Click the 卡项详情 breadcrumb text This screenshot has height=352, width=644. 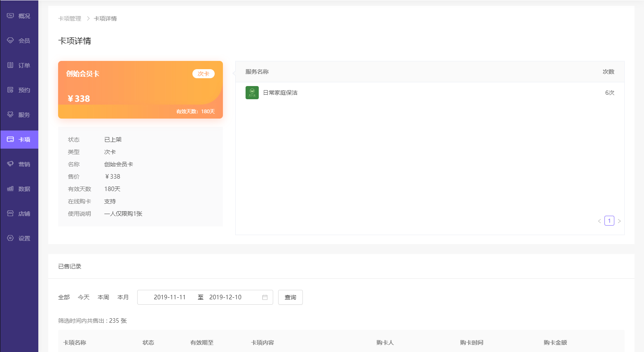point(105,19)
